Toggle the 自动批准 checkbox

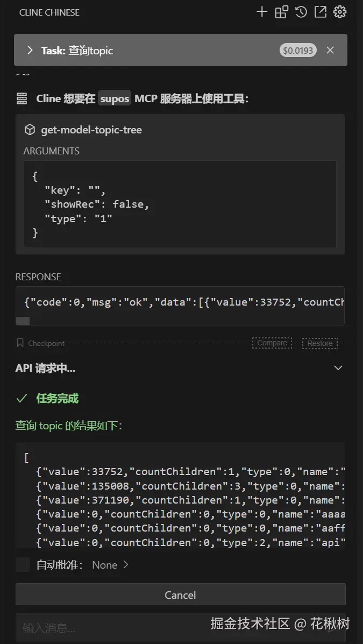tap(23, 564)
